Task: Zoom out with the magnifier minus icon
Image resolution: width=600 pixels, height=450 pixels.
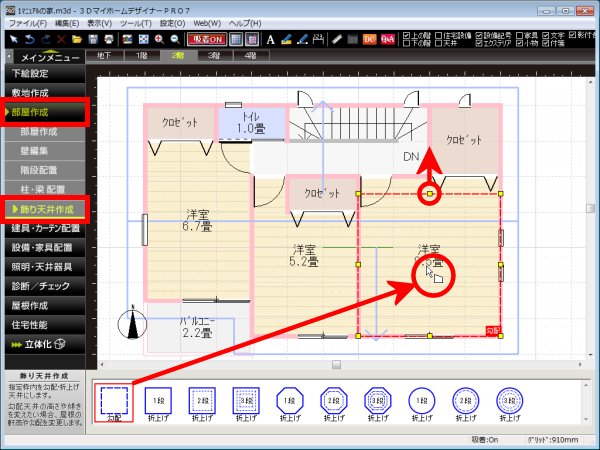Action: tap(175, 39)
